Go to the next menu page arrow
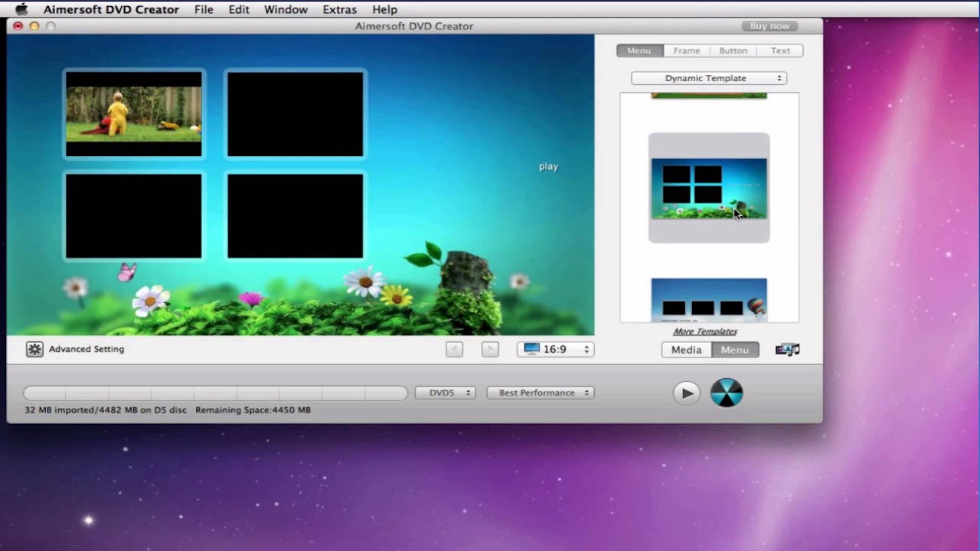Viewport: 980px width, 551px height. [490, 350]
